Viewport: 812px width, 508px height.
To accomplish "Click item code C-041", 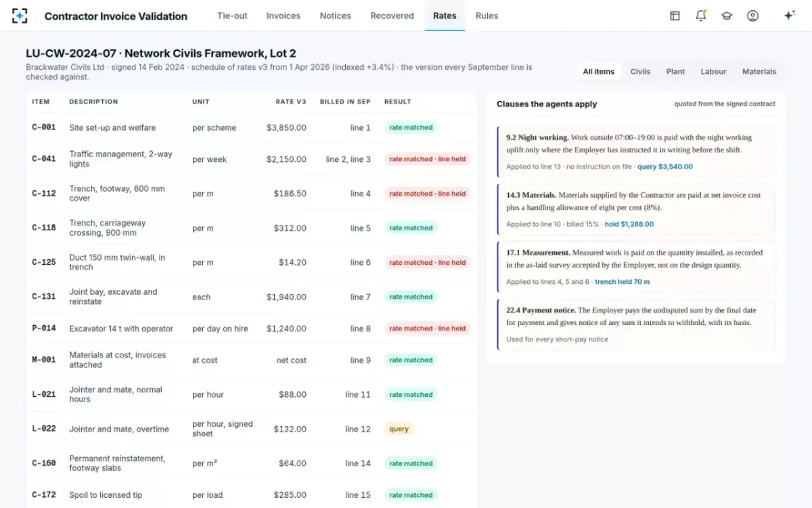I will 44,159.
